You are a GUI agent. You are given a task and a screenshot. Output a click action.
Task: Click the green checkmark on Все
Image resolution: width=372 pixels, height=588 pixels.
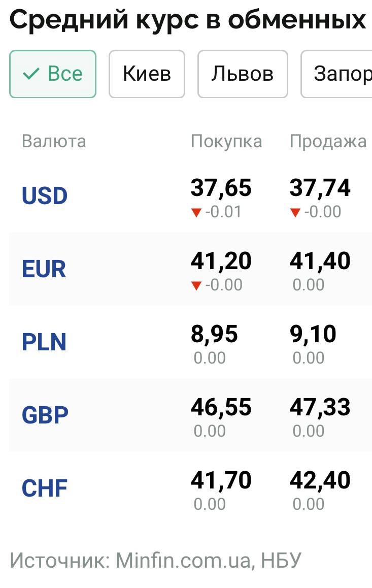31,74
